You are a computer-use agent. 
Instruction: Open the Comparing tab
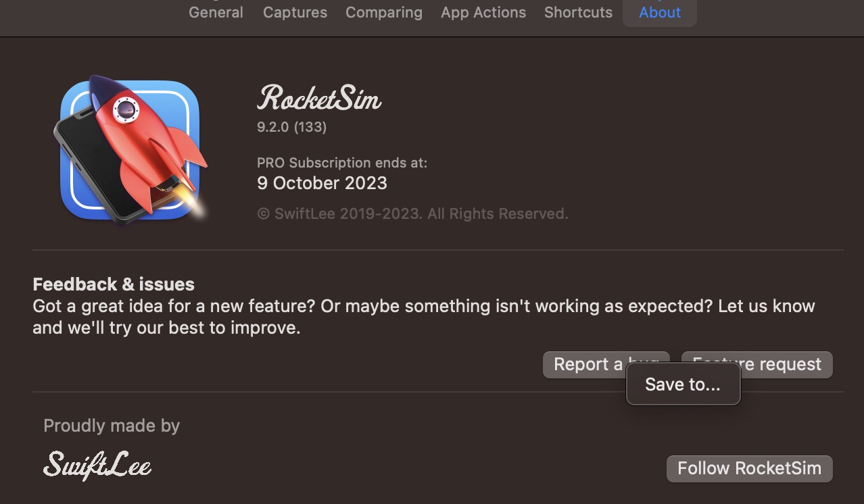coord(383,12)
